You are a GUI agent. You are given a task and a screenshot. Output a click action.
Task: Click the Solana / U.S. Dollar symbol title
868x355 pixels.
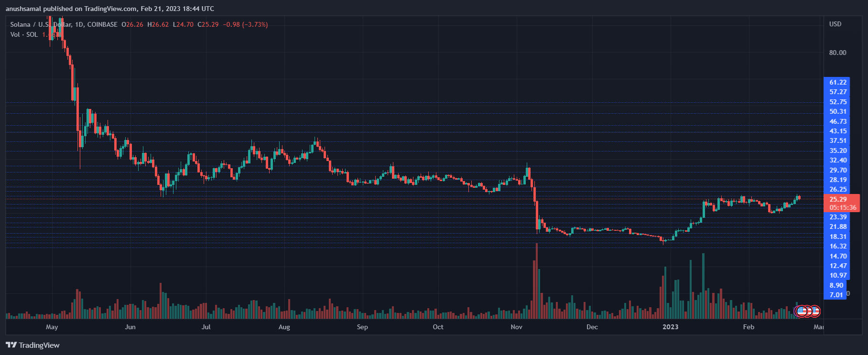pos(41,24)
